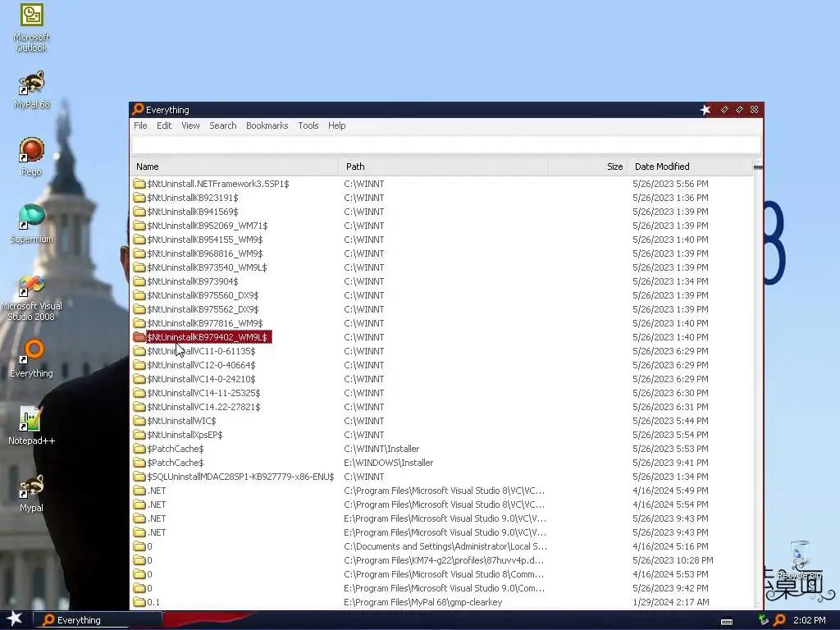Click the clock showing 2:02 PM

tap(810, 620)
